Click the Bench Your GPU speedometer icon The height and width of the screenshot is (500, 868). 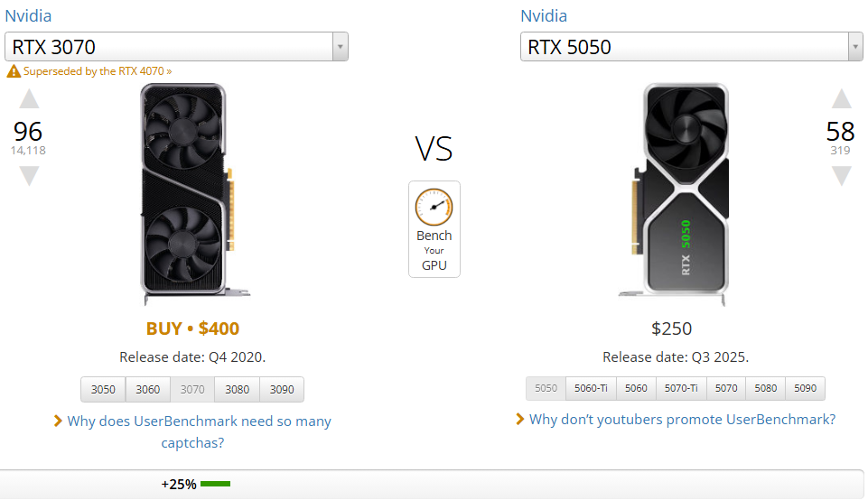tap(434, 207)
